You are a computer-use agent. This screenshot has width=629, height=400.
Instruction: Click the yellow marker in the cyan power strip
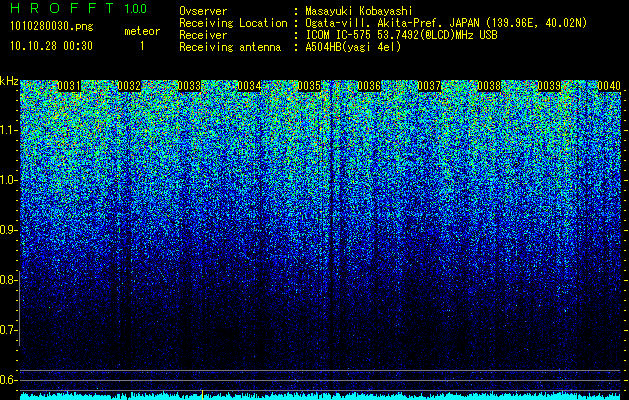tap(202, 395)
